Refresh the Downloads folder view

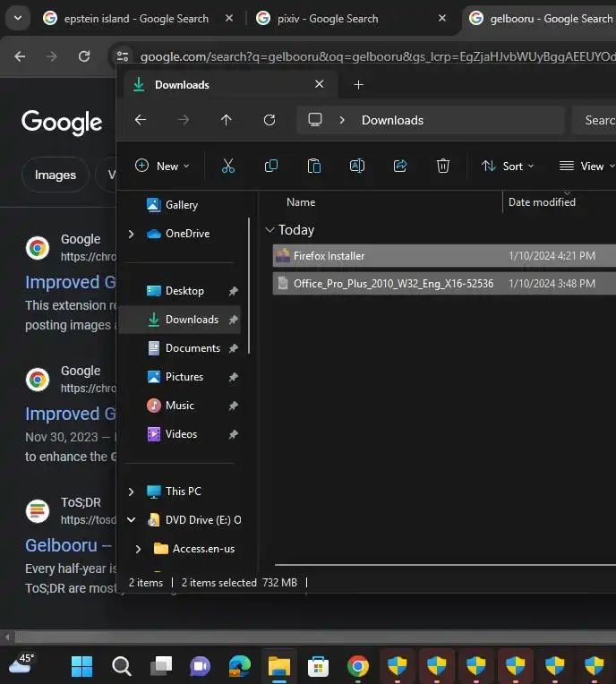[x=269, y=120]
